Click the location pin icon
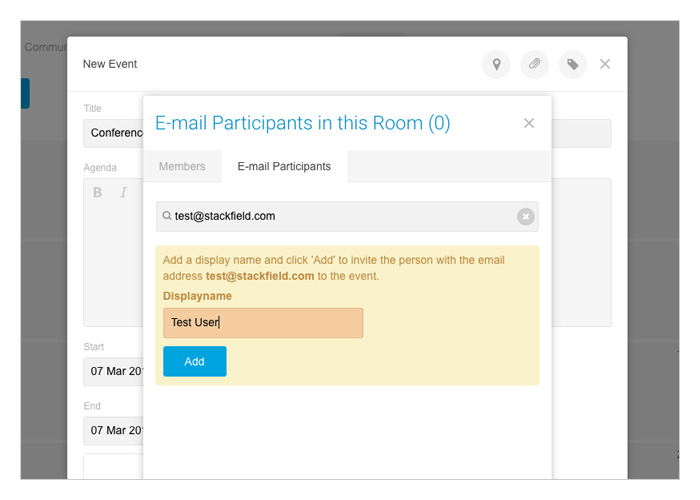 point(496,64)
